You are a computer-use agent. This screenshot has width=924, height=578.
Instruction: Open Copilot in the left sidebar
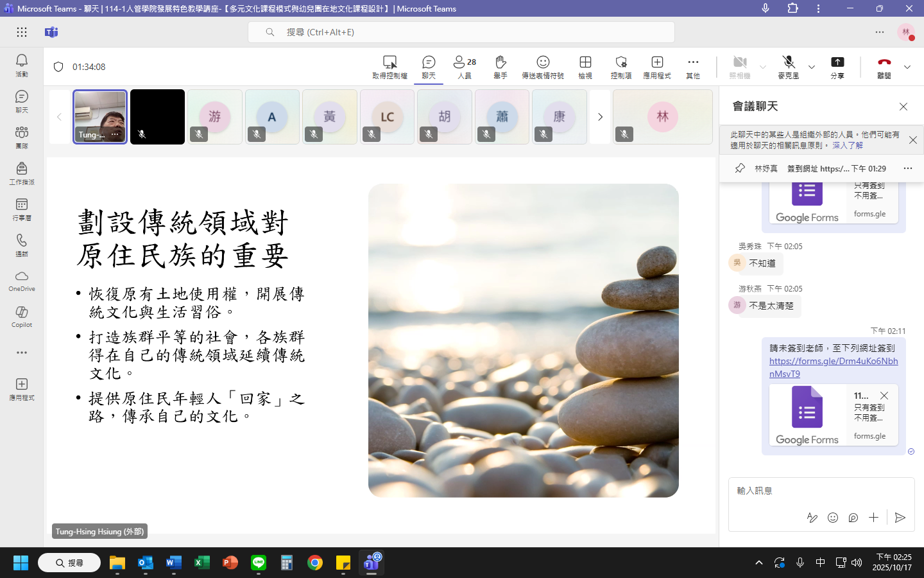[x=22, y=317]
